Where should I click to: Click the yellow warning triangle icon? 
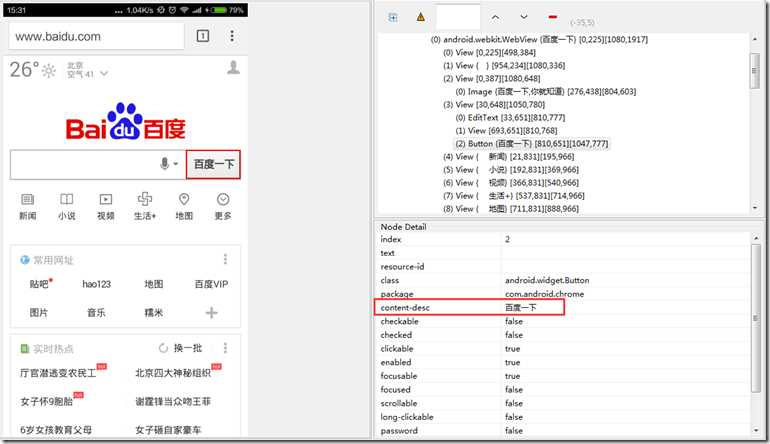(421, 18)
